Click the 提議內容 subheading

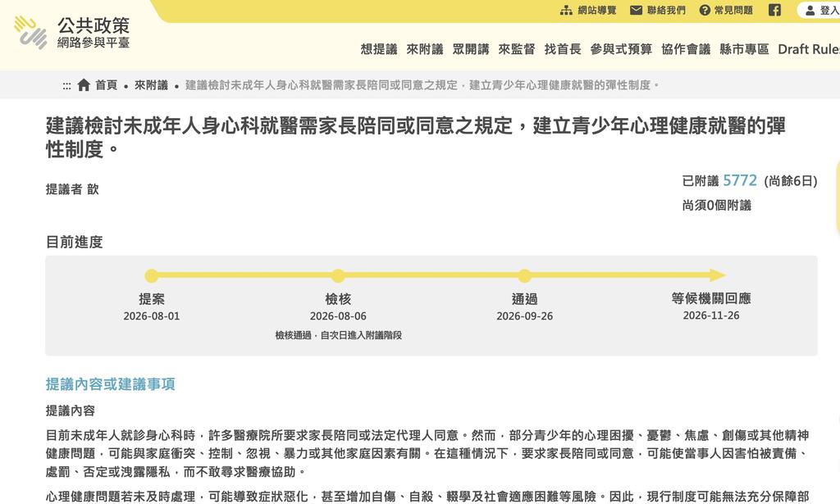click(x=71, y=411)
